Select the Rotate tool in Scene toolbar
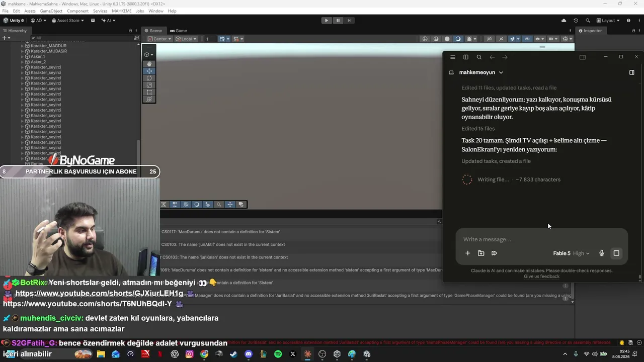Screen dimensions: 644x362 [149, 78]
